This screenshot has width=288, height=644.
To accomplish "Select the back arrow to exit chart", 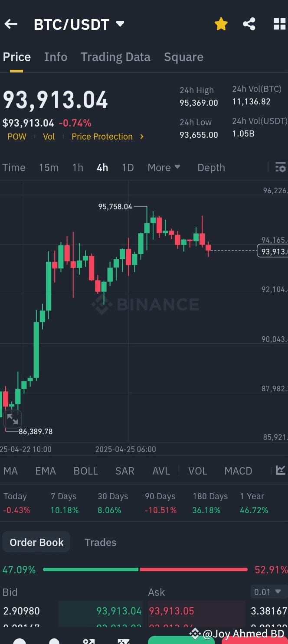I will pos(11,24).
